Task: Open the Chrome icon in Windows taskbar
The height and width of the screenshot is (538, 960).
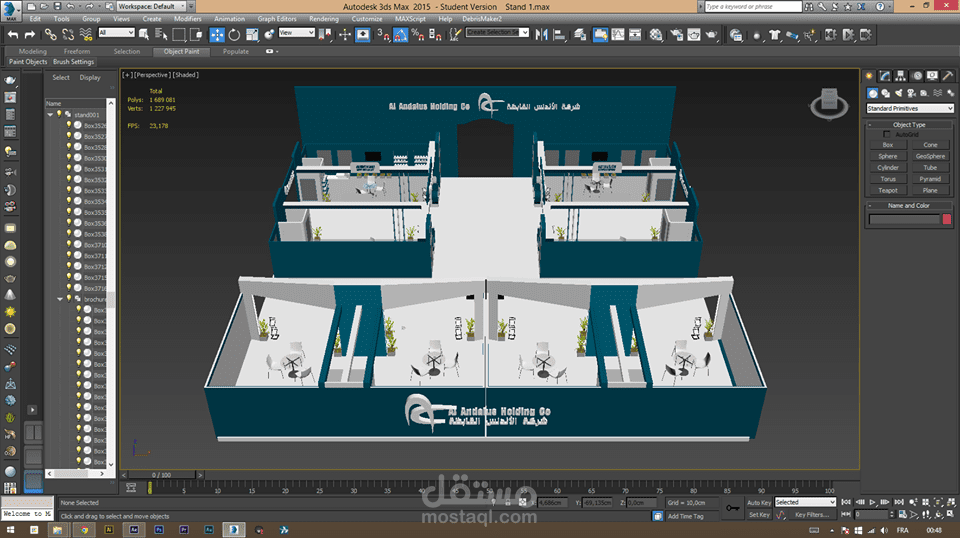Action: point(84,530)
